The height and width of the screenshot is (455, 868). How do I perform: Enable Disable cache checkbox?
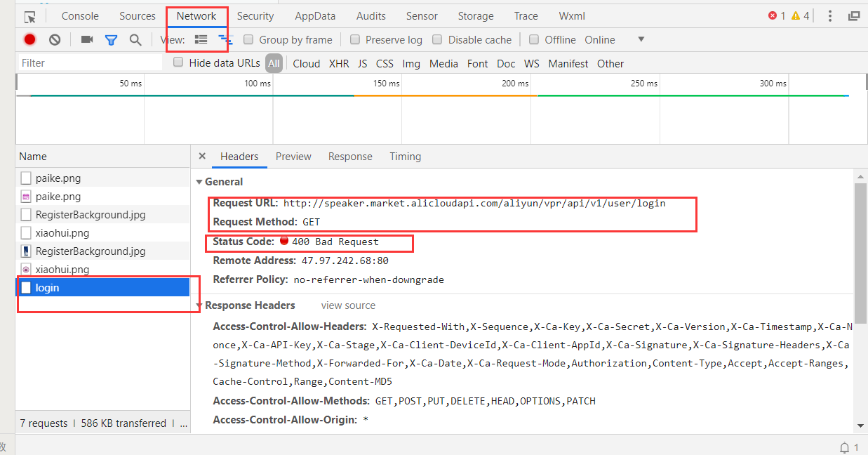point(437,39)
